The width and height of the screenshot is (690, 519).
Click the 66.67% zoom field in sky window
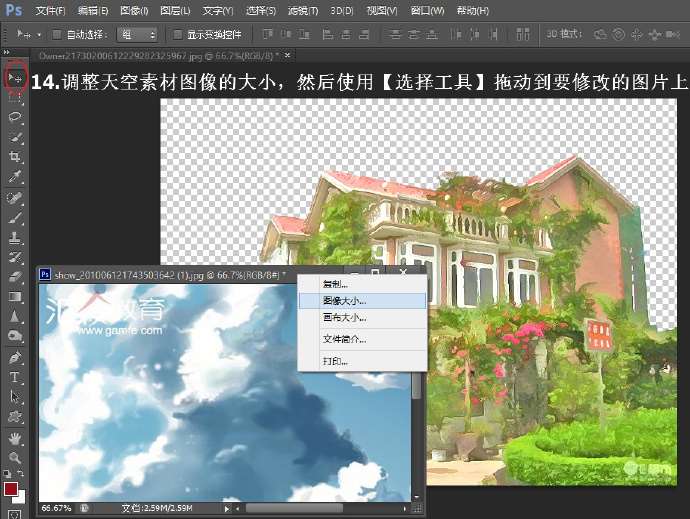coord(56,508)
